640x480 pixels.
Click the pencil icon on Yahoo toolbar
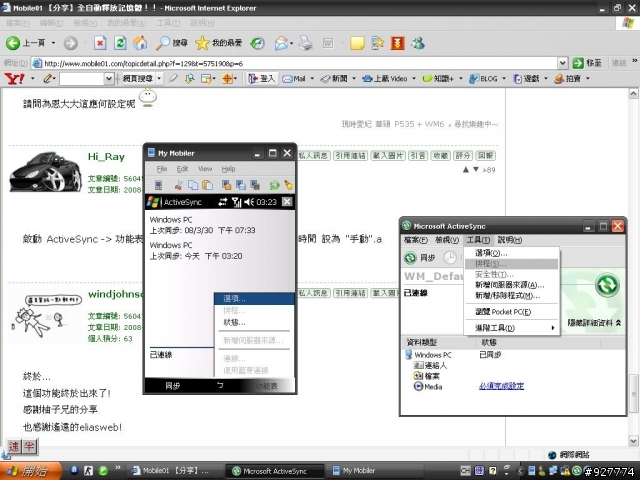coord(48,78)
